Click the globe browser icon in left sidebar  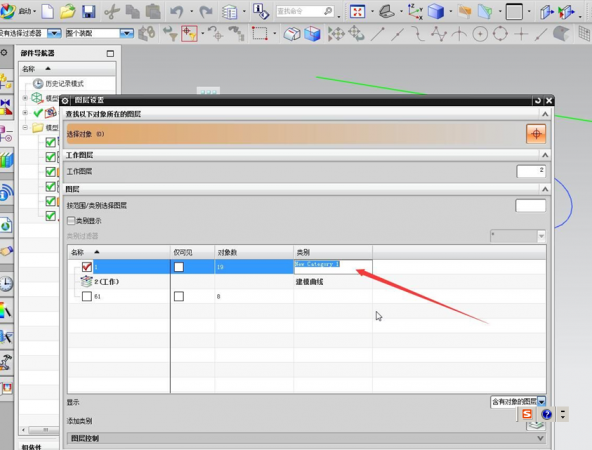pos(6,226)
